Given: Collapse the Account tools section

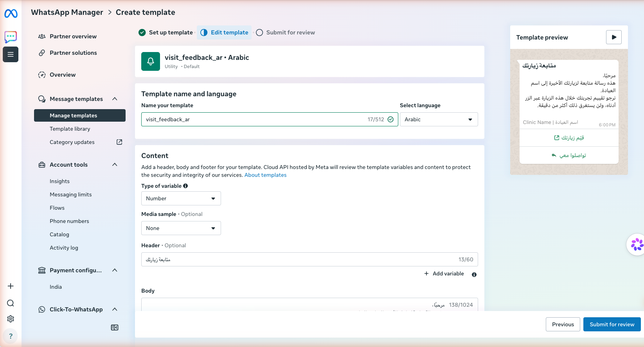Looking at the screenshot, I should point(115,165).
